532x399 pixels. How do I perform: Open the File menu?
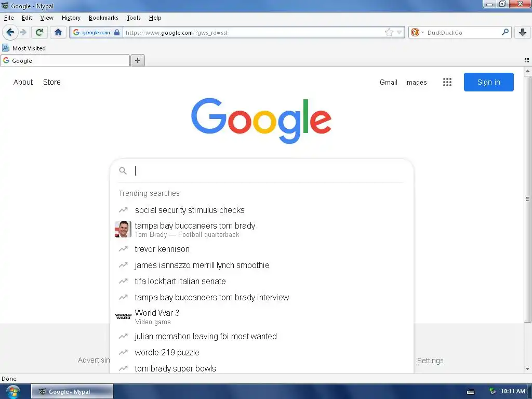click(x=9, y=18)
